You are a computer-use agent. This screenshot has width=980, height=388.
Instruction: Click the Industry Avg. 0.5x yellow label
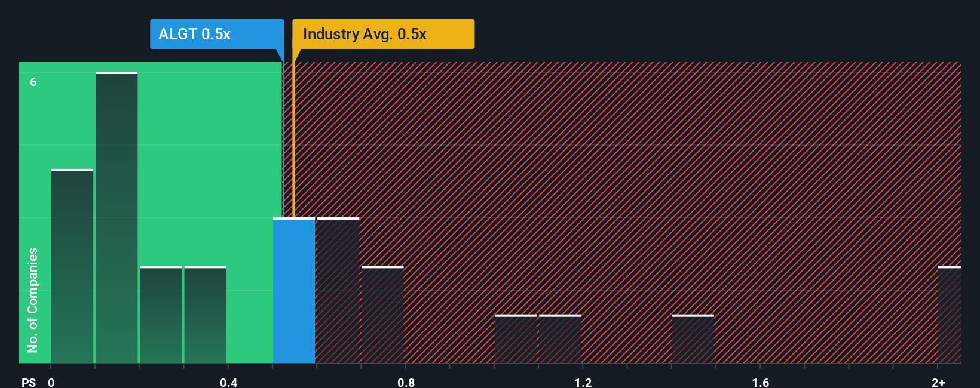383,34
